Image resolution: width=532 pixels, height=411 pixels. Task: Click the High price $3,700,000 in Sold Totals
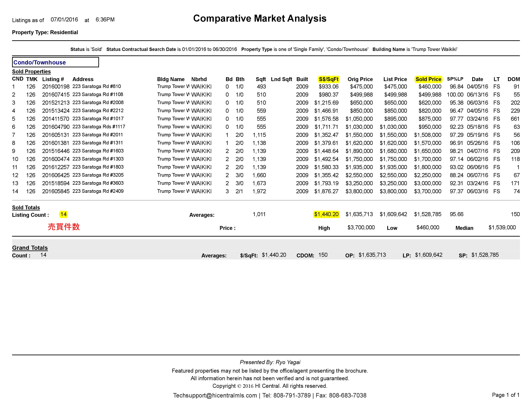coord(361,227)
